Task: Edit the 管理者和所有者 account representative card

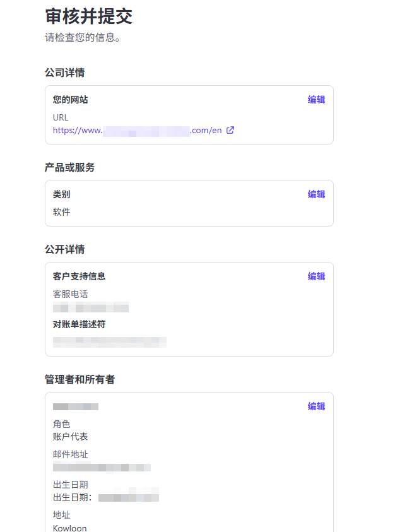Action: click(x=316, y=406)
